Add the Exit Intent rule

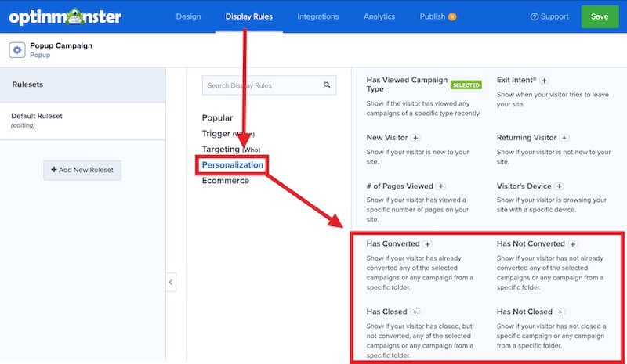coord(544,81)
